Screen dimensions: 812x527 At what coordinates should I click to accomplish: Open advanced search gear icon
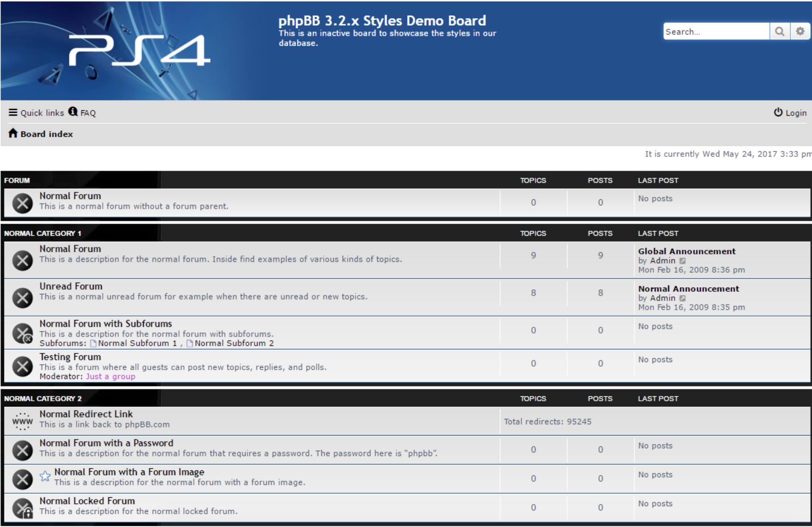pos(800,31)
